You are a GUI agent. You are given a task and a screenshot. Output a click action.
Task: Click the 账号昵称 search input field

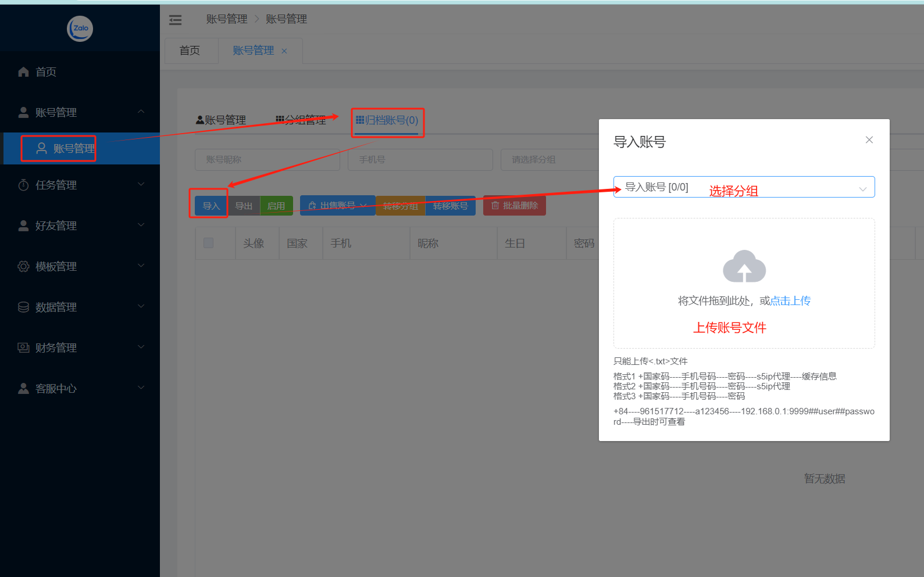[x=267, y=160]
